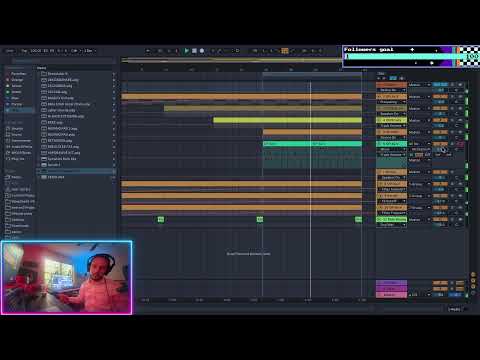This screenshot has width=480, height=360.
Task: Select the first mint green clip
Action: pyautogui.click(x=287, y=144)
